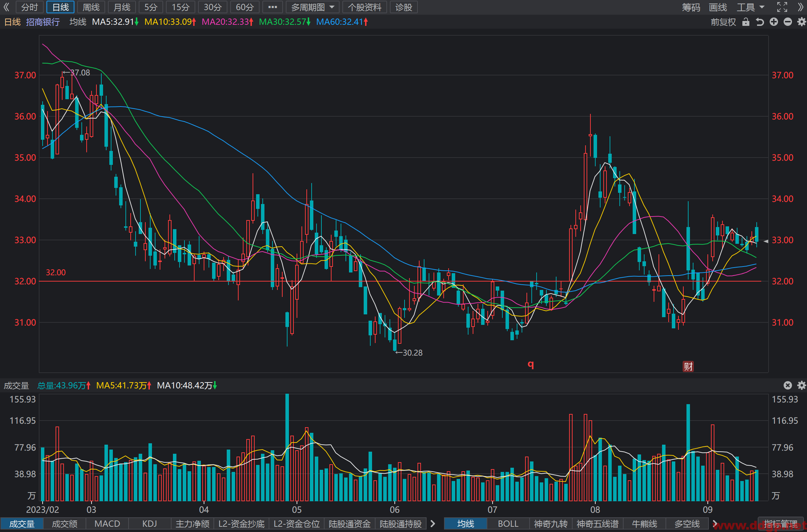Click the 均线 label in header

click(78, 22)
